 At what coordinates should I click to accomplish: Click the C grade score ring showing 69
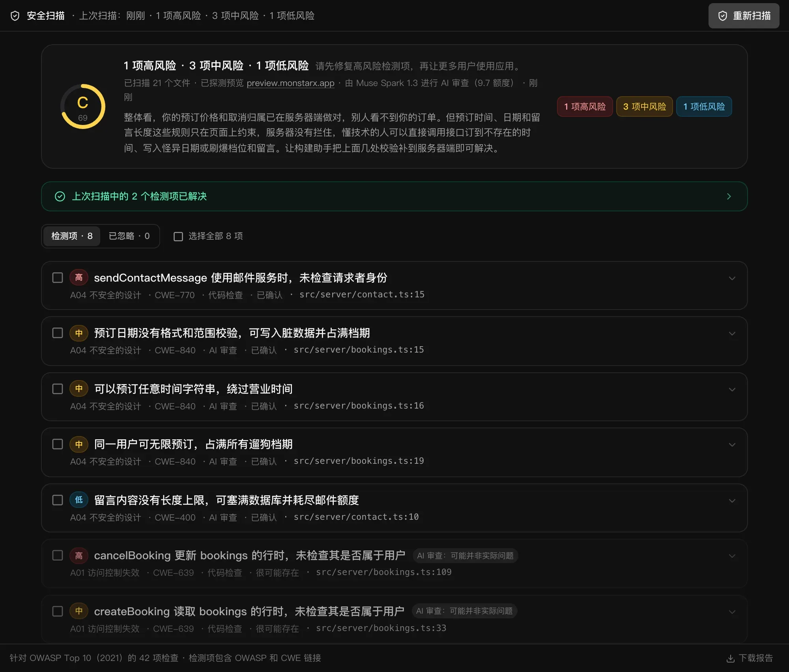[x=83, y=106]
